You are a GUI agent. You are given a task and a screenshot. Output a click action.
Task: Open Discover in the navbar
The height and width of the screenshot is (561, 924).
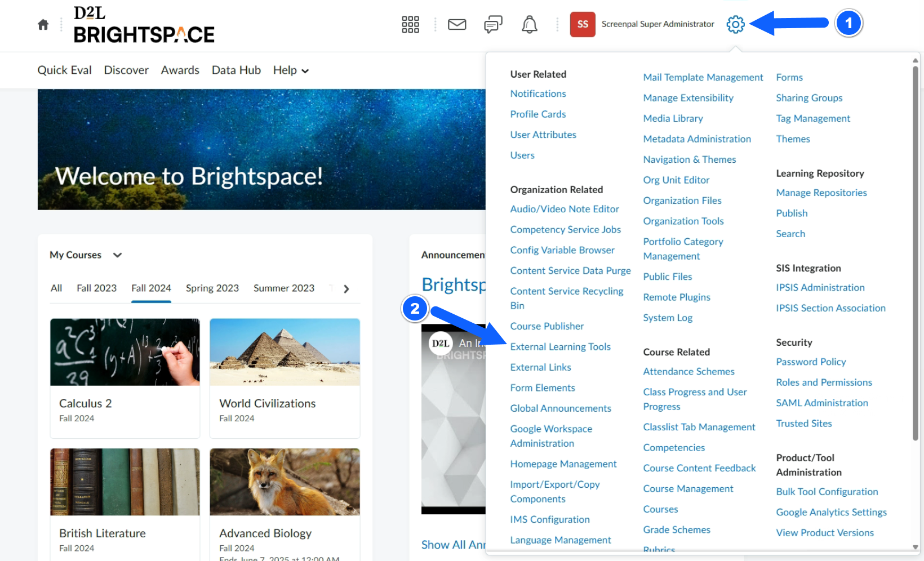(126, 70)
